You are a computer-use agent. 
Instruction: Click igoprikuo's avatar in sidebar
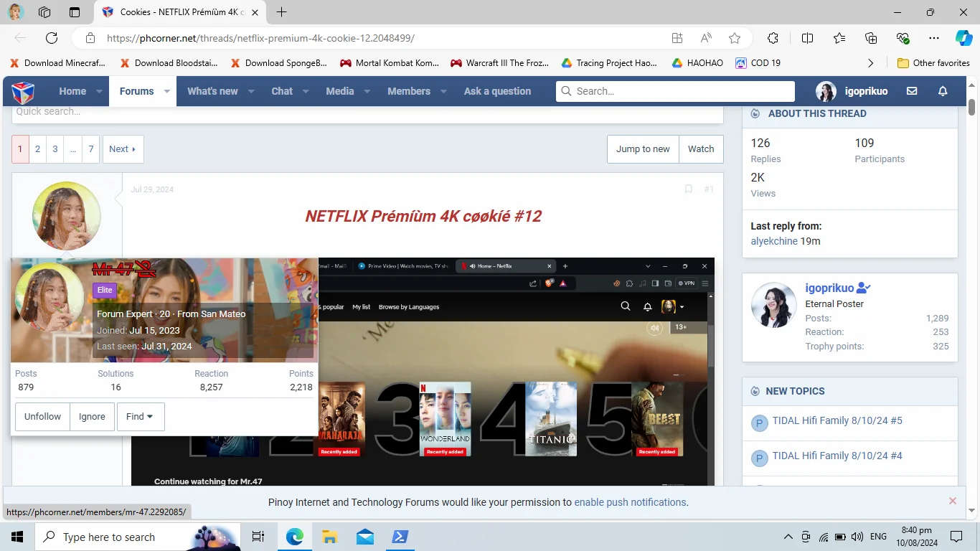[774, 305]
